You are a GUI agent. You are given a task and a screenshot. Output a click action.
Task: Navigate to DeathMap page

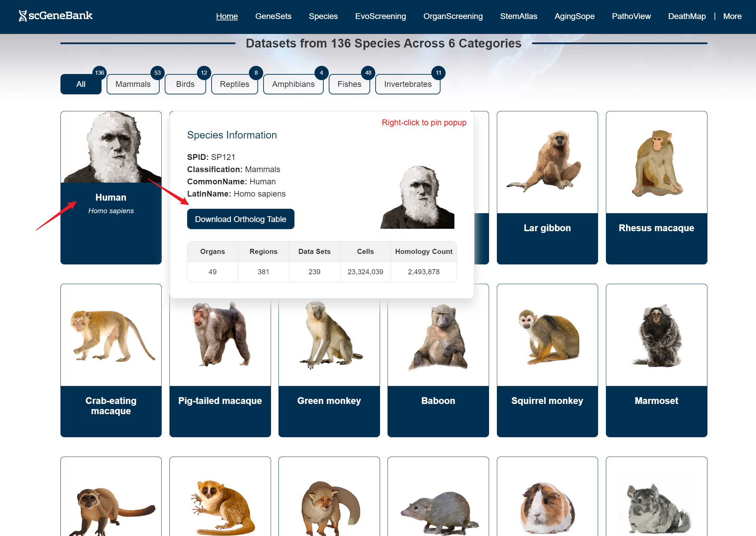coord(687,16)
